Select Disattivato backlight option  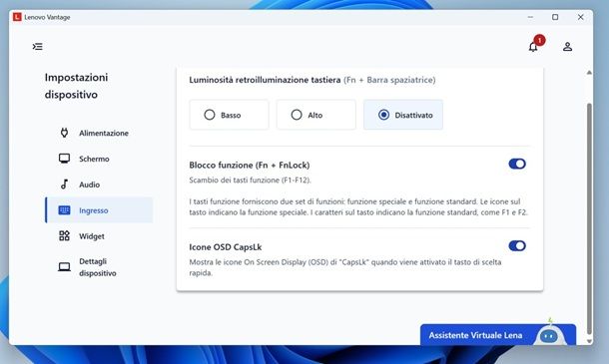[403, 115]
